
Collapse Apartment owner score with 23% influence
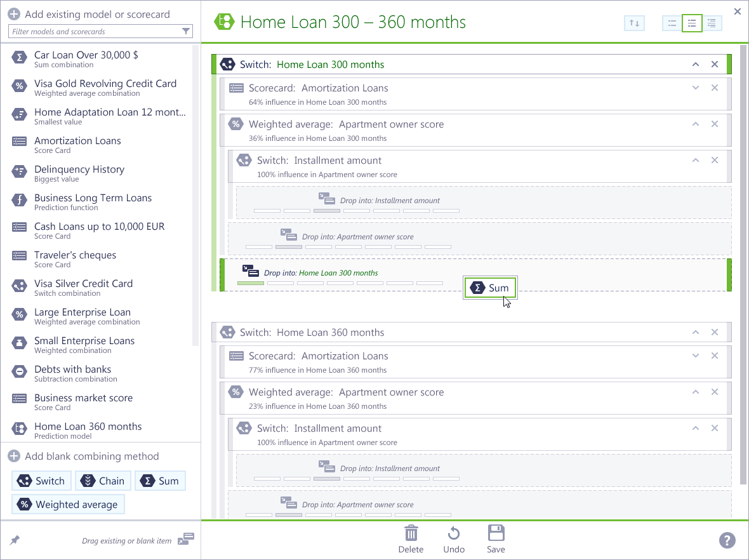pyautogui.click(x=696, y=392)
